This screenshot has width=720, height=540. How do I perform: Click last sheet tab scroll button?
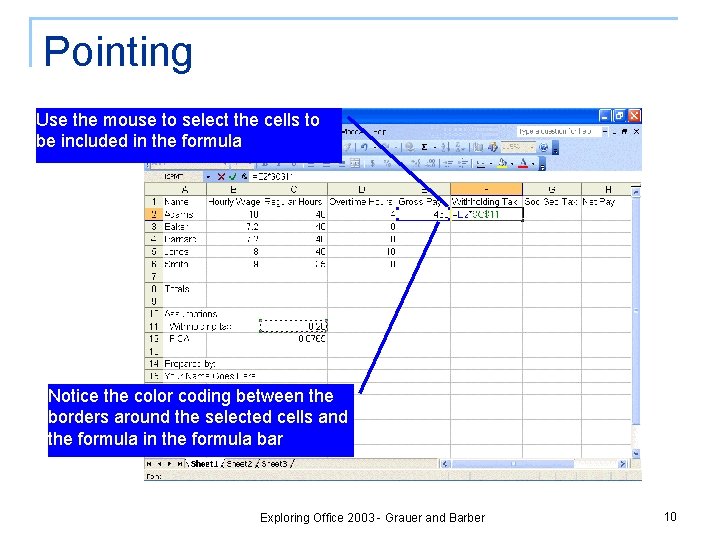(180, 464)
